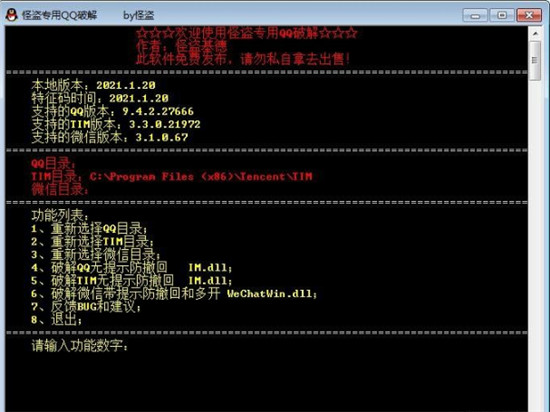550x412 pixels.
Task: Click the QQ penguin icon in title bar
Action: coord(12,15)
